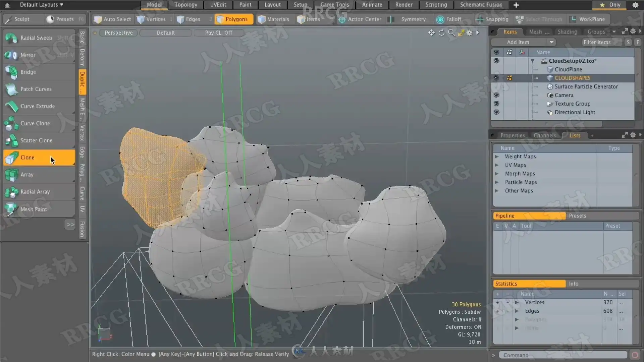Open the Shading tab
Screen dimensions: 644x362
pyautogui.click(x=567, y=32)
